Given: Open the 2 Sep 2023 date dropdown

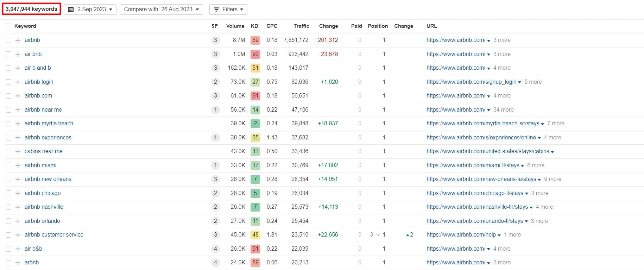Looking at the screenshot, I should [x=90, y=10].
